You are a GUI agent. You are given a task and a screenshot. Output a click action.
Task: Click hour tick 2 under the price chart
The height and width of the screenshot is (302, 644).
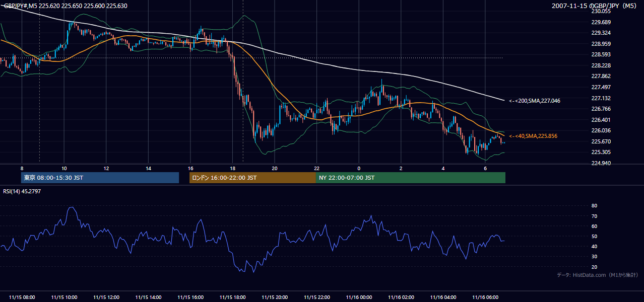[401, 168]
